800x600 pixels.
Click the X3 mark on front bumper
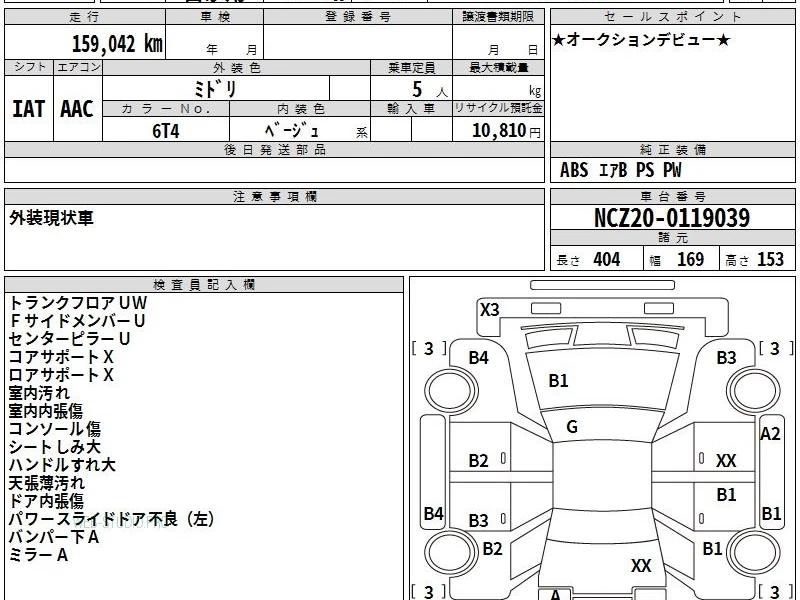coord(489,309)
